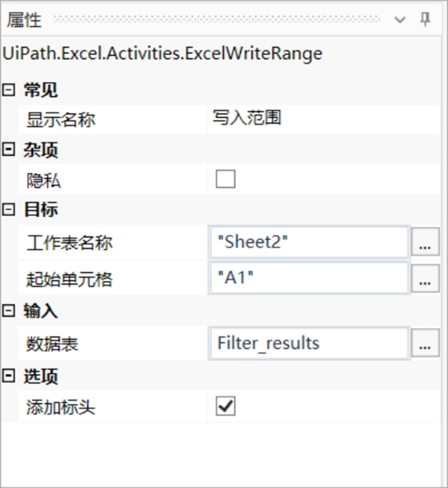Select the 工作表名称 property label
This screenshot has width=448, height=488.
[x=69, y=243]
